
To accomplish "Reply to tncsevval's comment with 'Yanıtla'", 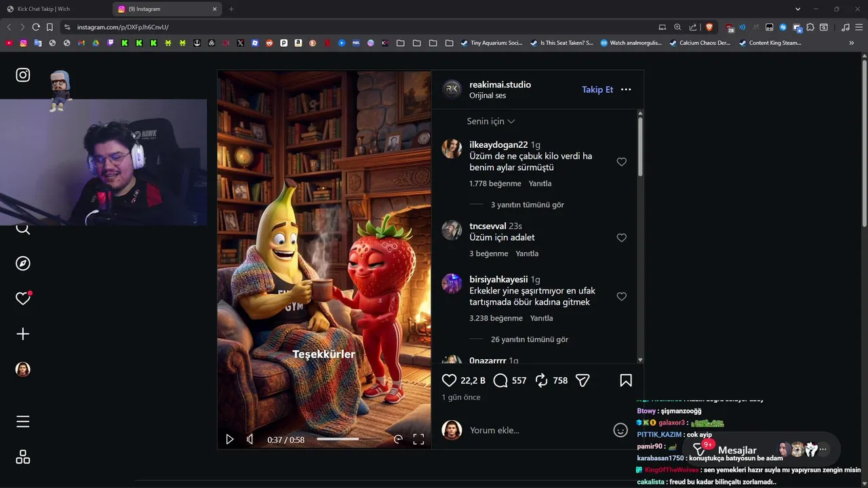I will click(x=527, y=253).
